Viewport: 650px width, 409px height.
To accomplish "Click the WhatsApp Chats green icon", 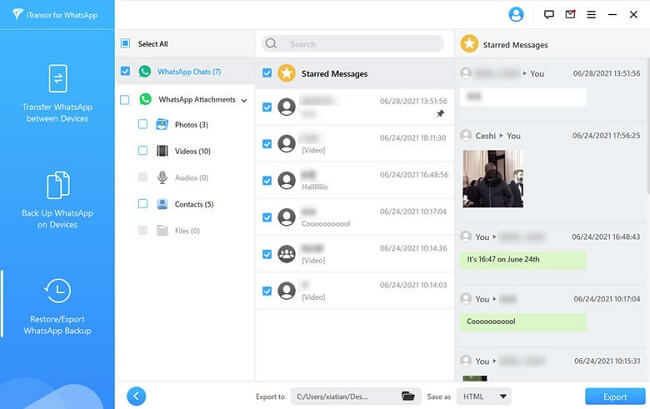I will tap(145, 71).
